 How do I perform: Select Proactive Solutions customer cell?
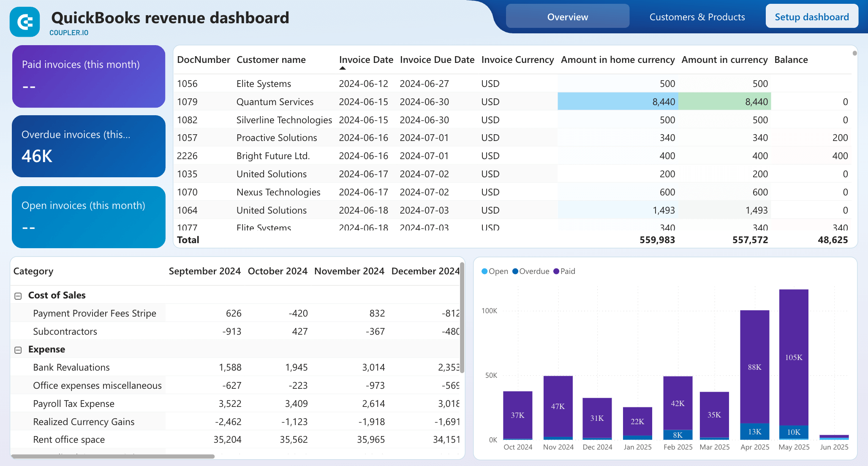click(277, 138)
